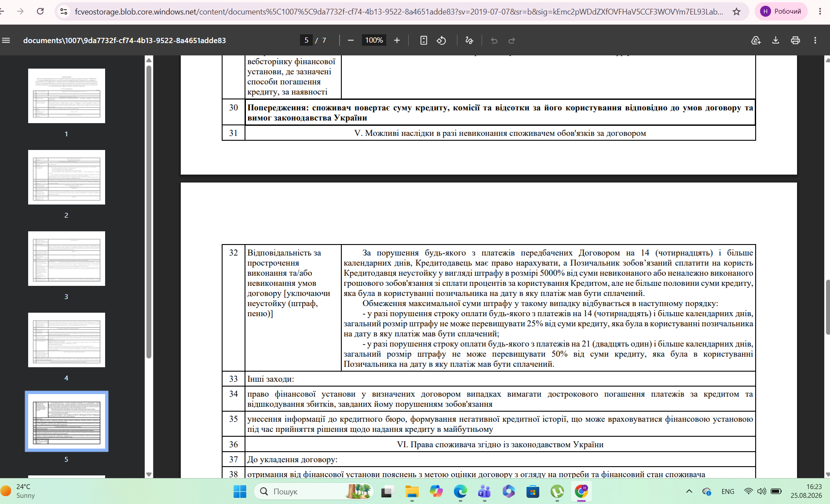This screenshot has width=830, height=504.
Task: Click the OneDrive tray icon
Action: (707, 491)
